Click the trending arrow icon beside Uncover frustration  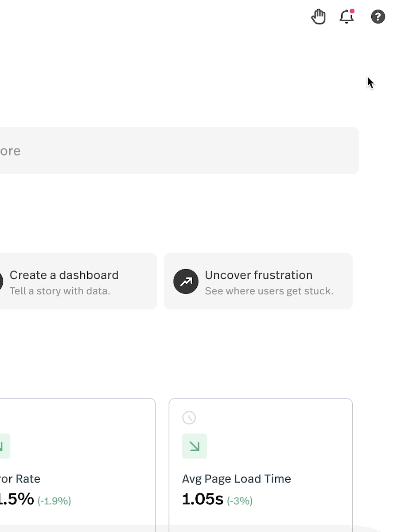(x=186, y=282)
